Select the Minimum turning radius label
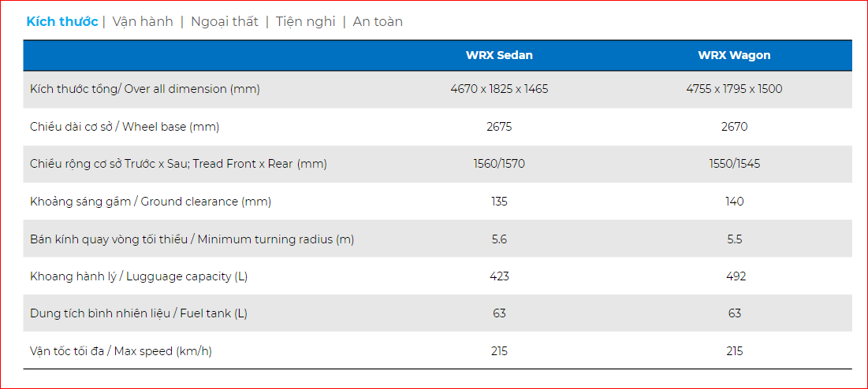 pyautogui.click(x=192, y=239)
